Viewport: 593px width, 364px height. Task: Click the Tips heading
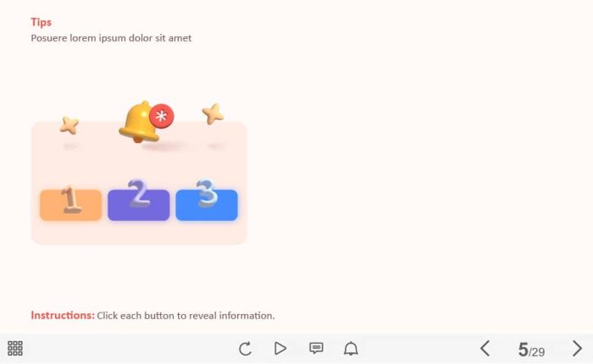tap(41, 22)
